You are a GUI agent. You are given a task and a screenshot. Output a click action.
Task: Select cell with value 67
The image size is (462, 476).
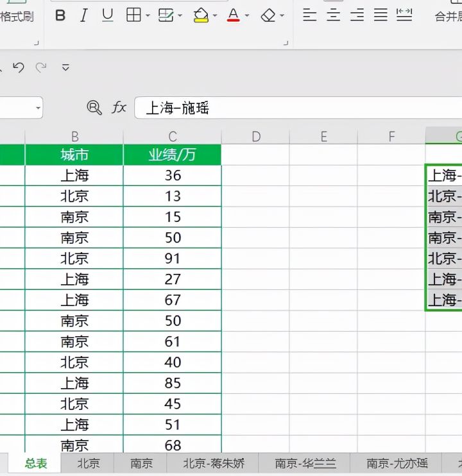click(x=173, y=300)
